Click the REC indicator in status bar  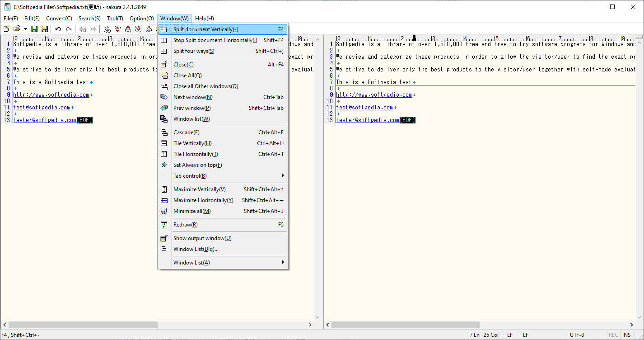click(613, 335)
